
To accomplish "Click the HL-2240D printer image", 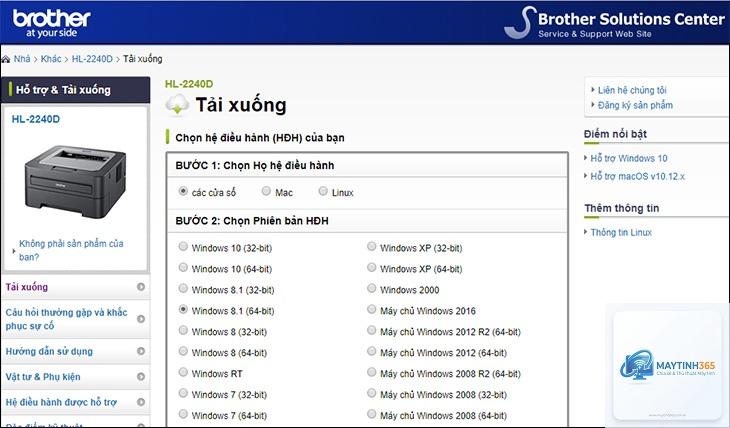I will (x=75, y=182).
